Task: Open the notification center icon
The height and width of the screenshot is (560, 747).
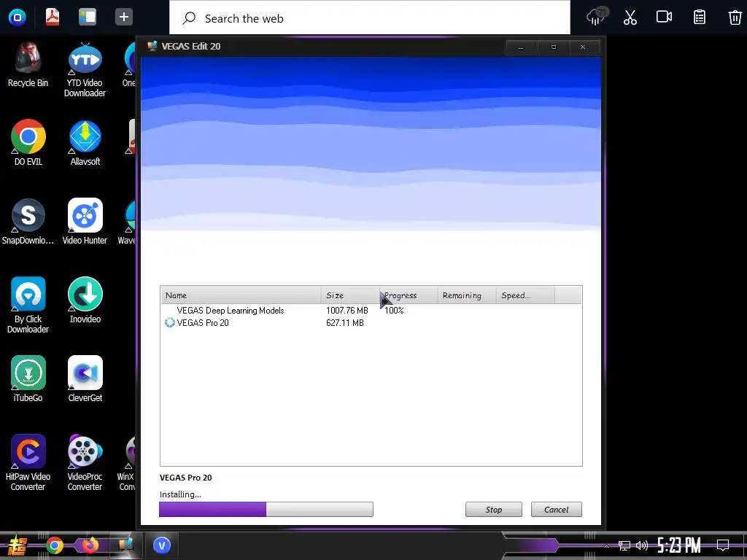Action: [x=723, y=545]
